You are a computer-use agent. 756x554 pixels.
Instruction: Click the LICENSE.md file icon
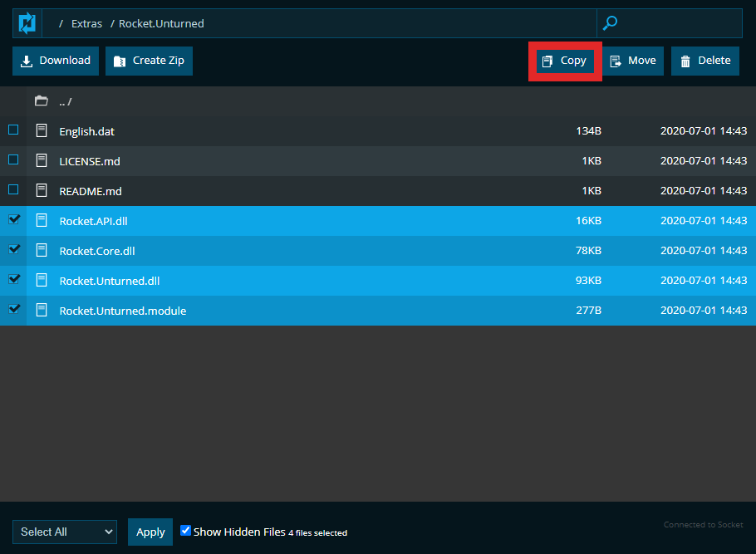(42, 160)
